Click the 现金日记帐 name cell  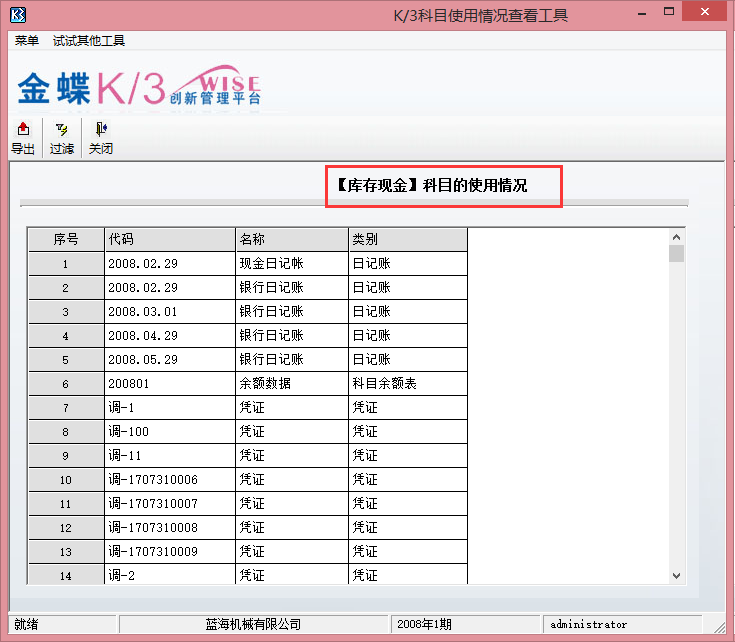coord(291,264)
